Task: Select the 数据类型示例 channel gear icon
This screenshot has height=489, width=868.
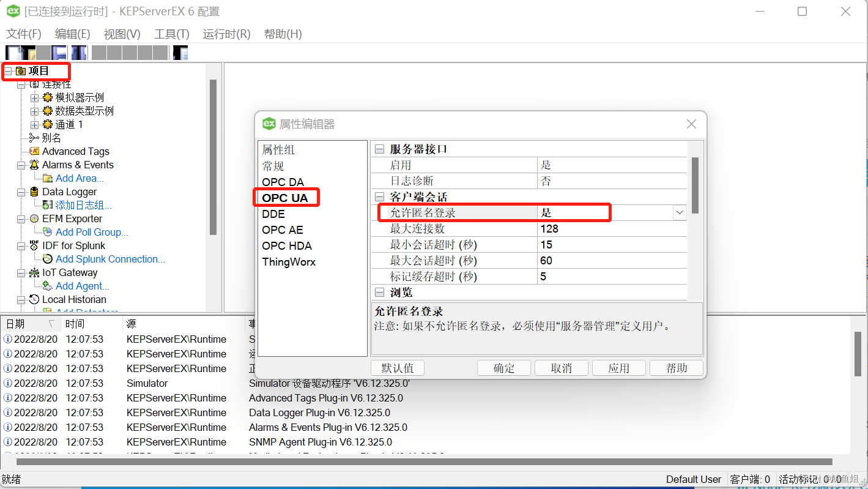Action: coord(48,111)
